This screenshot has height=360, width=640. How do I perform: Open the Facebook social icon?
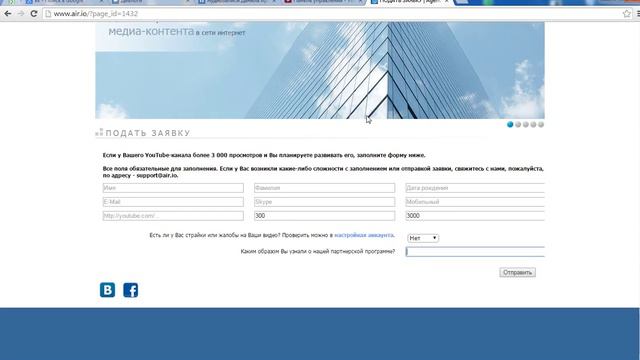(131, 290)
